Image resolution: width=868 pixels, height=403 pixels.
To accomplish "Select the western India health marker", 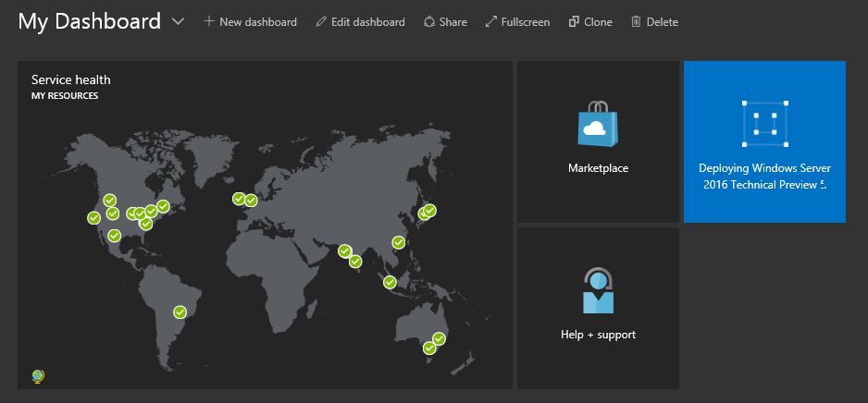I will pos(345,251).
